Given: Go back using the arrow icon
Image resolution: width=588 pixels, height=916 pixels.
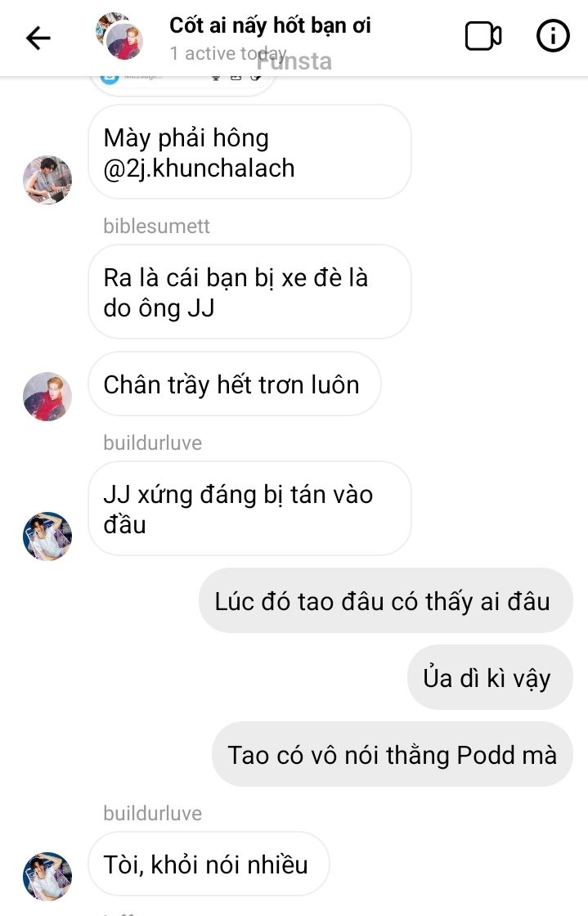Looking at the screenshot, I should (x=38, y=38).
